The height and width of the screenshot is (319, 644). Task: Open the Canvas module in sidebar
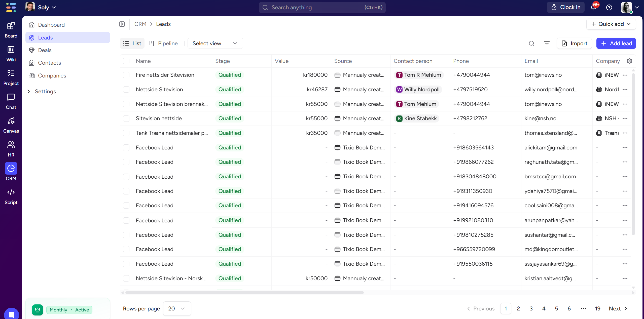tap(11, 125)
